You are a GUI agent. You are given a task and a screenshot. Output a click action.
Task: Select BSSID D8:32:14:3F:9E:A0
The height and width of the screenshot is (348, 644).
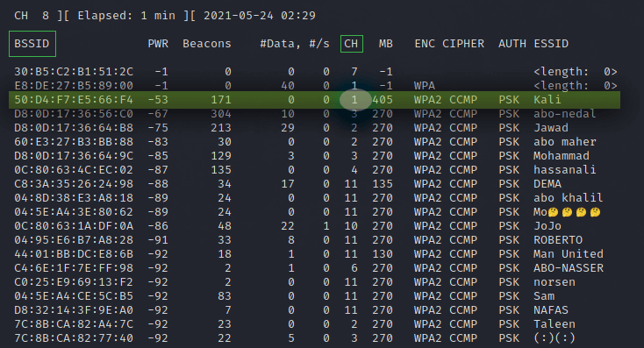pyautogui.click(x=74, y=309)
